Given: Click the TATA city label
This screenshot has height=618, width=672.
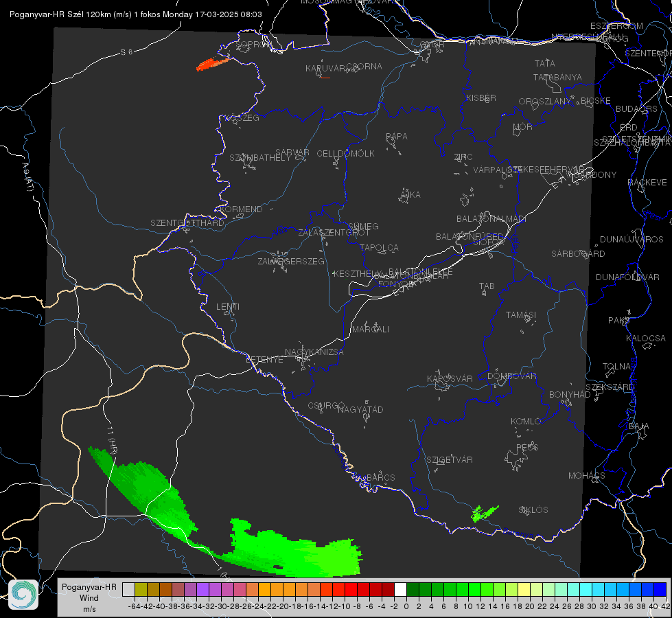Looking at the screenshot, I should click(545, 63).
